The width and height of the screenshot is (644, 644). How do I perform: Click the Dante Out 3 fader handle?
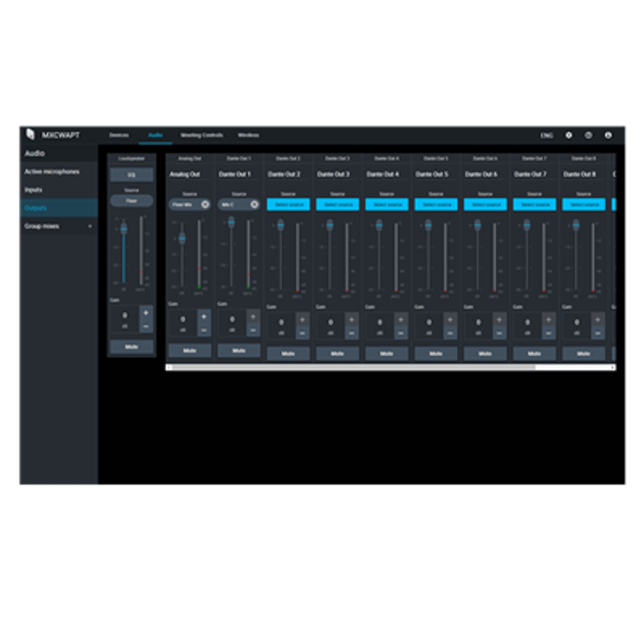click(330, 225)
